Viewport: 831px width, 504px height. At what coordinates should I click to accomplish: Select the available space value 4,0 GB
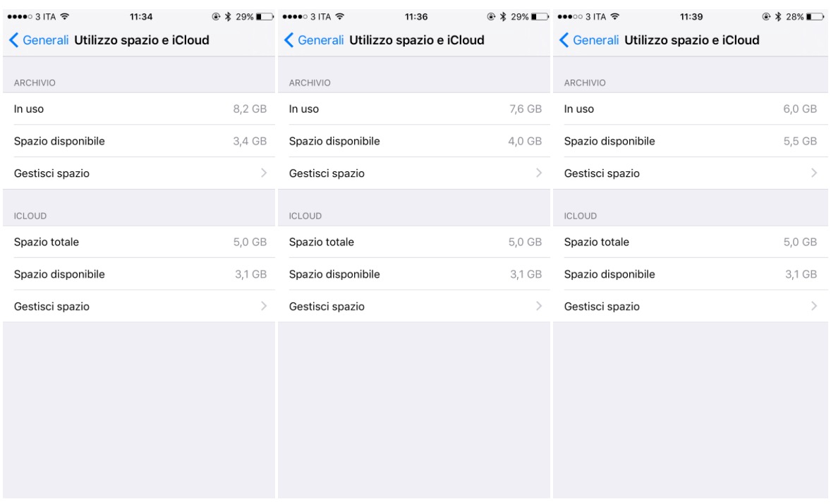point(525,142)
